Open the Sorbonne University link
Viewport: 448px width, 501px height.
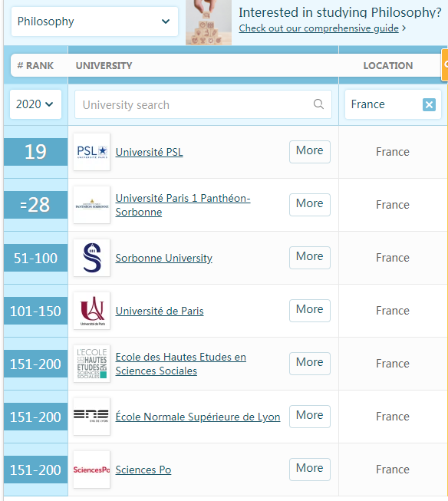click(x=164, y=258)
